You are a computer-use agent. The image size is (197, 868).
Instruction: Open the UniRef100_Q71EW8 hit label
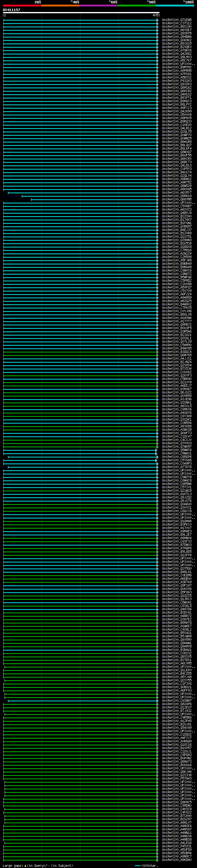click(x=176, y=20)
